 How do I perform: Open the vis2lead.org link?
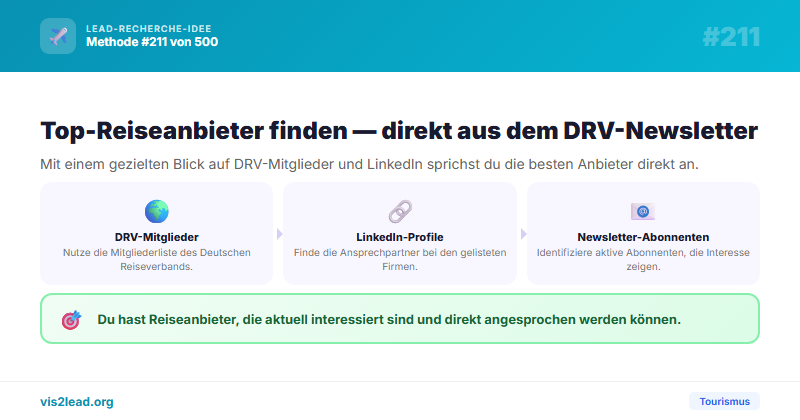coord(77,402)
